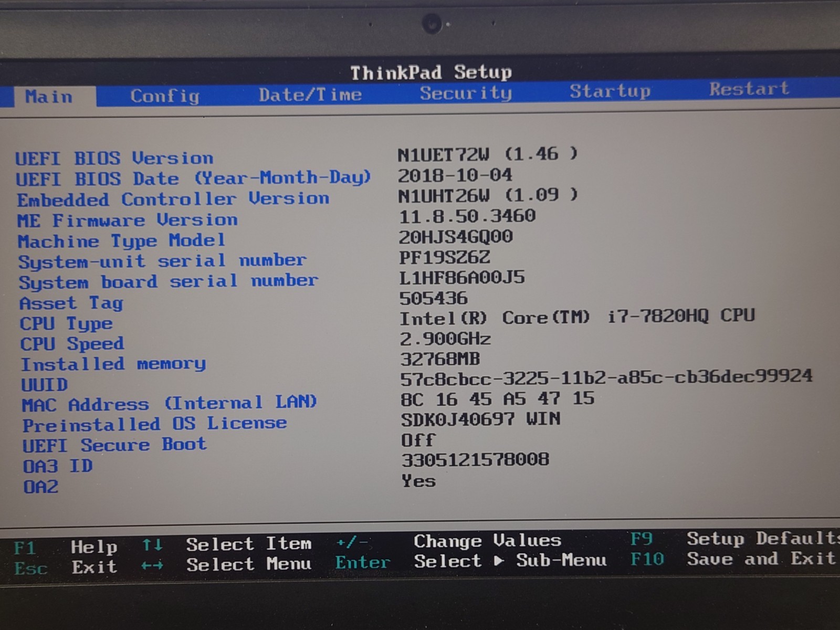The height and width of the screenshot is (630, 840).
Task: Open the Restart tab
Action: [749, 89]
